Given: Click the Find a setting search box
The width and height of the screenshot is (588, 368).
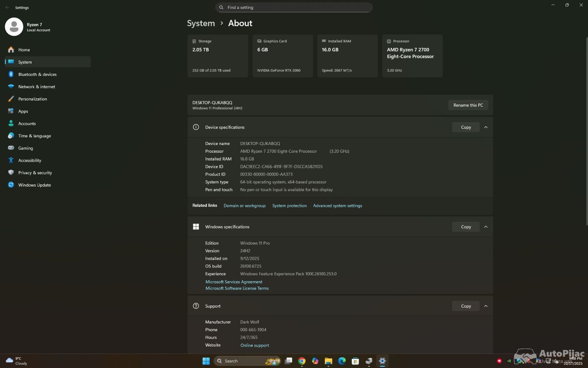Looking at the screenshot, I should pyautogui.click(x=294, y=7).
